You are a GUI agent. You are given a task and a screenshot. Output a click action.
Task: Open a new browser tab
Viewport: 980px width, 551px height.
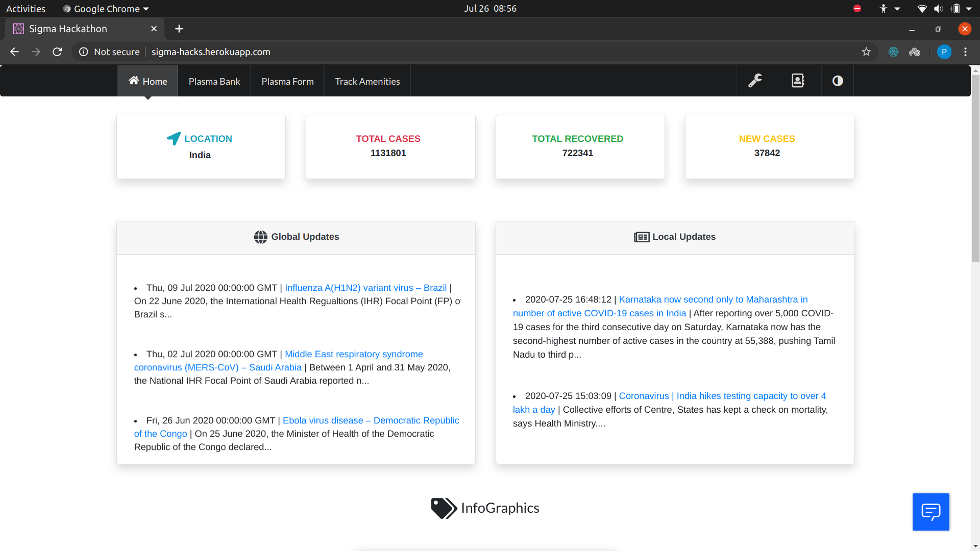point(179,29)
